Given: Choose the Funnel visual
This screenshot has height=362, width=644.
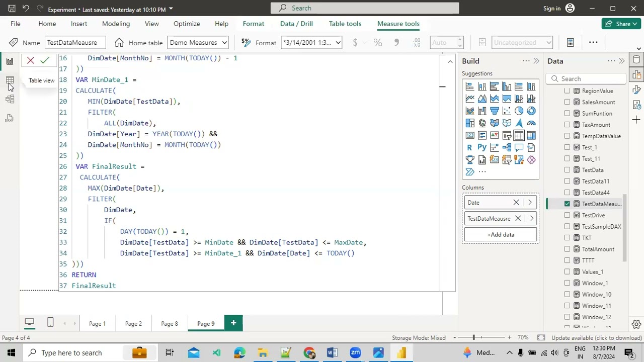Looking at the screenshot, I should [x=495, y=111].
